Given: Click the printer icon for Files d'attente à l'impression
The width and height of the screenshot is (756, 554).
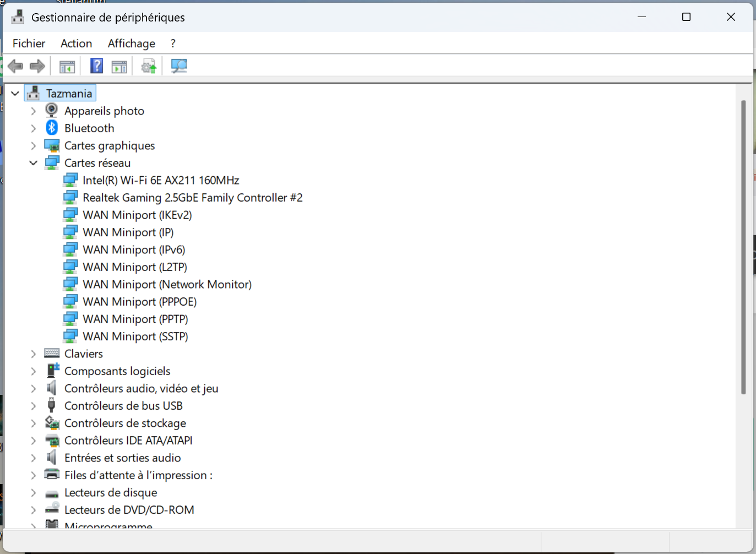Looking at the screenshot, I should 52,474.
